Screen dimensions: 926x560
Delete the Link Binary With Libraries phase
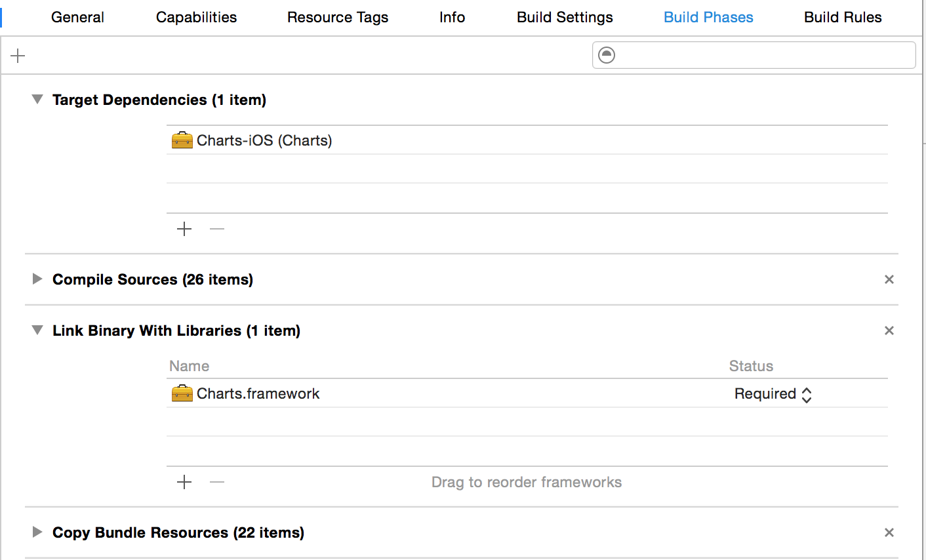tap(889, 330)
